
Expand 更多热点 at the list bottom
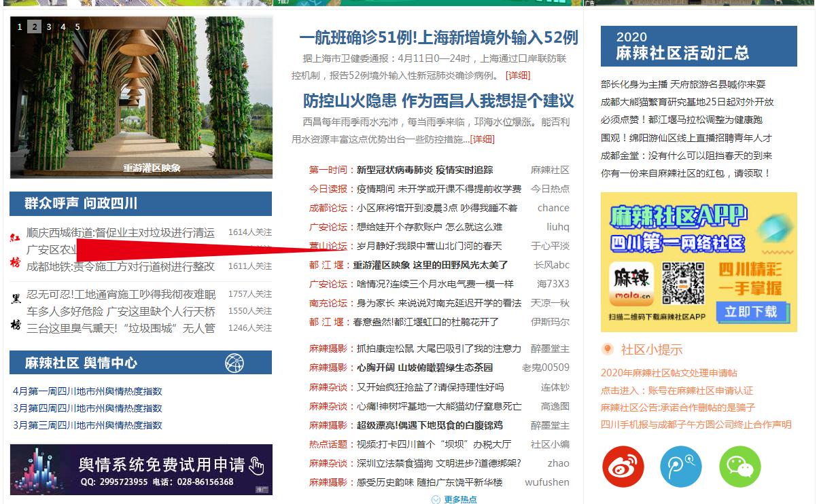tap(454, 499)
